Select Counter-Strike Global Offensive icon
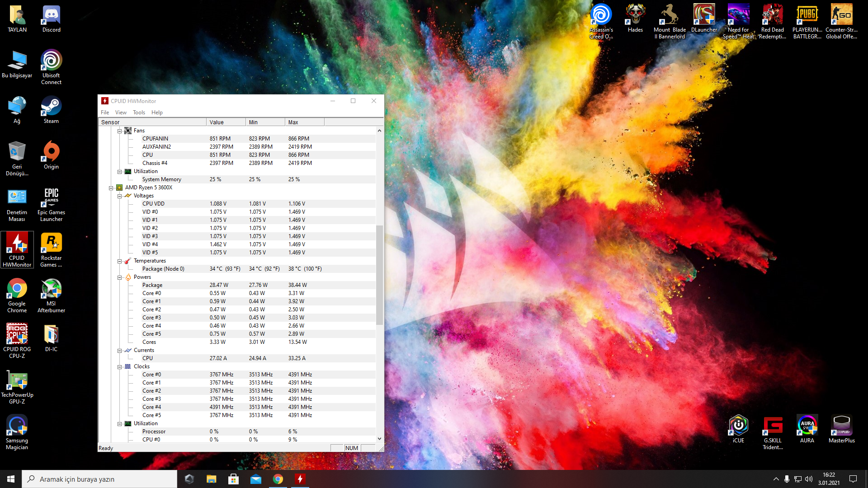The image size is (868, 488). pos(841,21)
